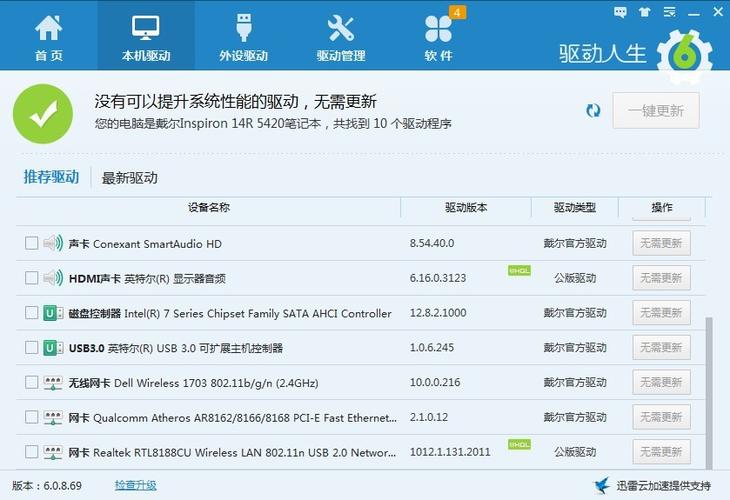
Task: Check the USB3.0 可扩展主机控制器 checkbox
Action: [32, 347]
